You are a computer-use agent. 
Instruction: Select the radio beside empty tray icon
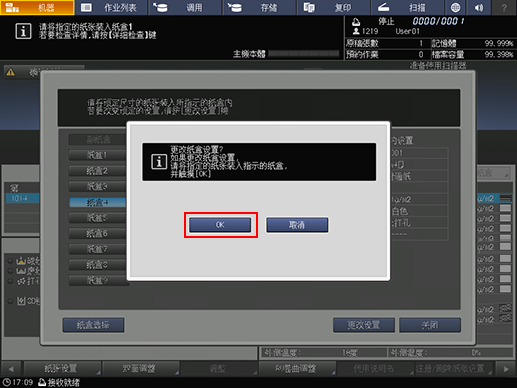pyautogui.click(x=11, y=271)
